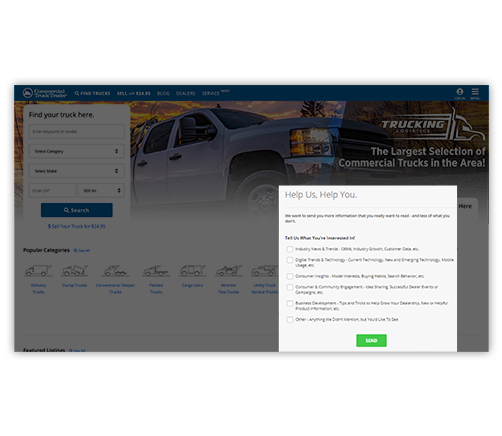This screenshot has height=436, width=502.
Task: Click the Flatbed Trucks text link
Action: click(156, 289)
